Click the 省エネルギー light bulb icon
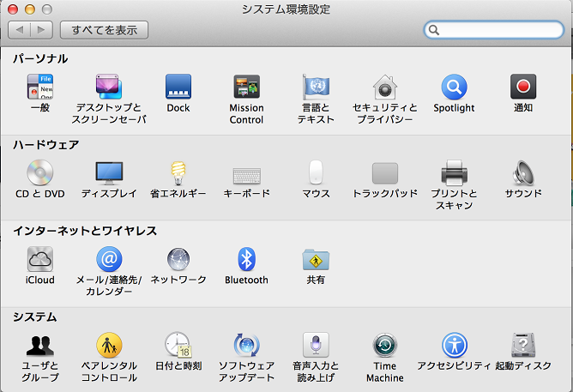The height and width of the screenshot is (392, 573). click(178, 173)
